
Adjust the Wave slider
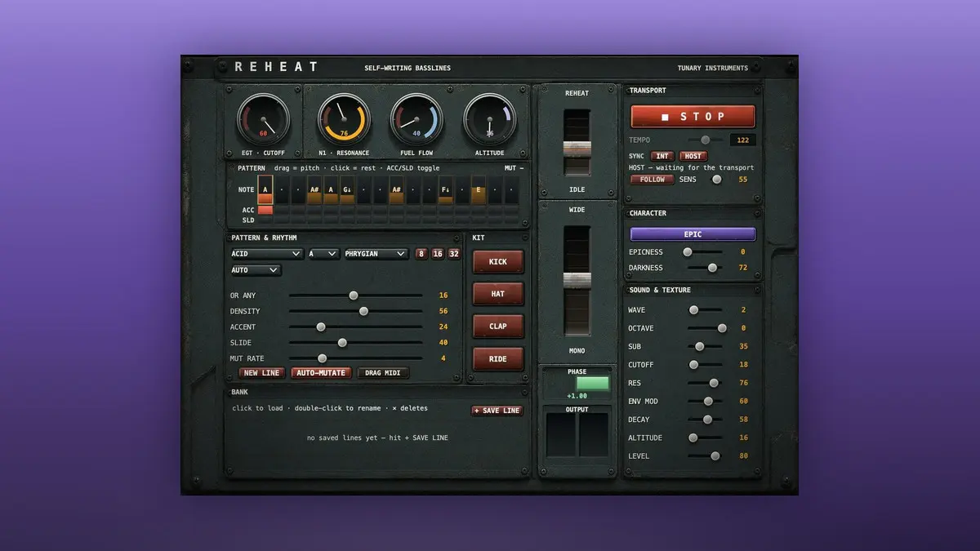(x=706, y=310)
